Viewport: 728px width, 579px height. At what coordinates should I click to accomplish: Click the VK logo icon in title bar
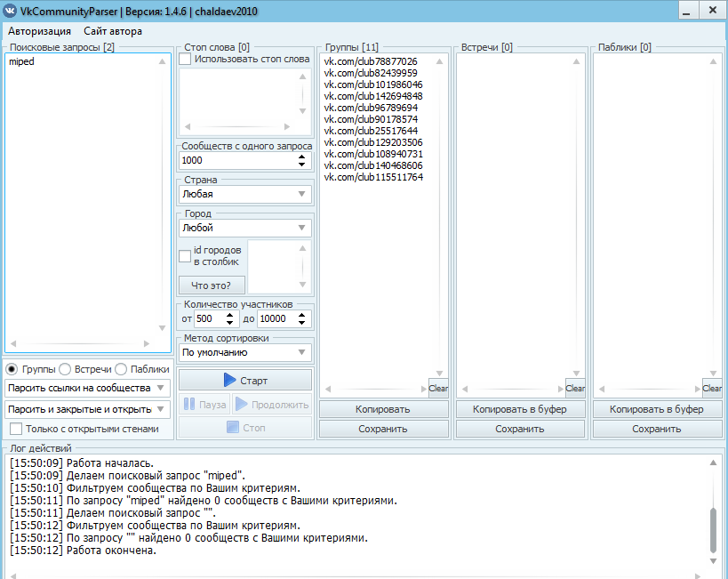point(10,11)
